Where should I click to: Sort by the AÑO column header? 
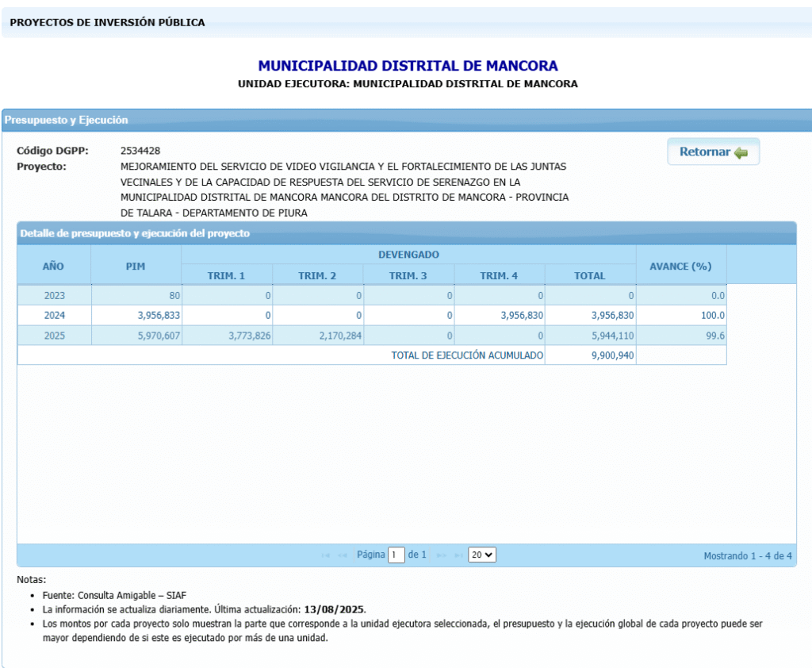(x=54, y=266)
